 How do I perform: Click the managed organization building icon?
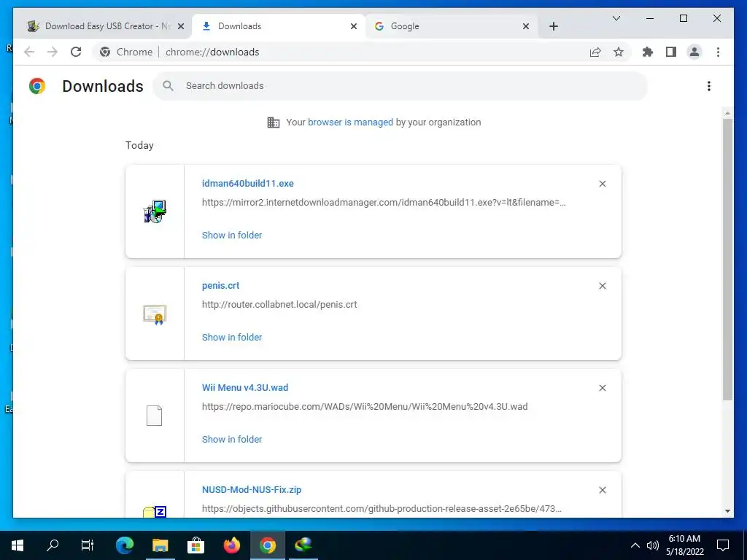pyautogui.click(x=274, y=122)
